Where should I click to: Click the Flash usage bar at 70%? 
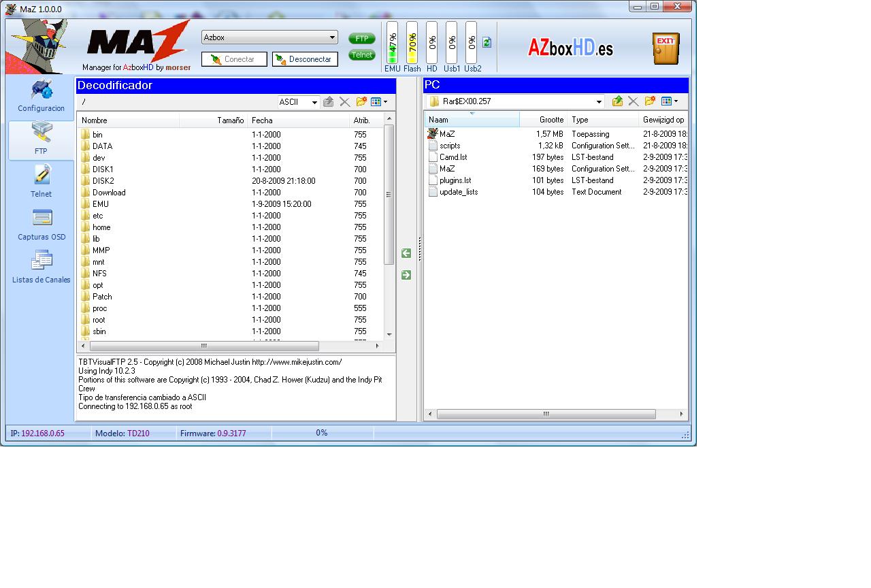(x=412, y=42)
